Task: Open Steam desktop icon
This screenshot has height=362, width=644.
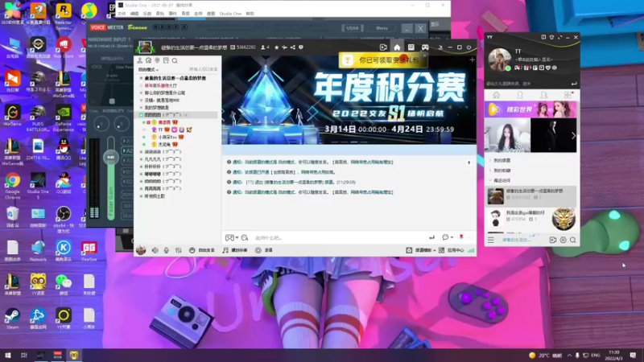Action: [12, 319]
